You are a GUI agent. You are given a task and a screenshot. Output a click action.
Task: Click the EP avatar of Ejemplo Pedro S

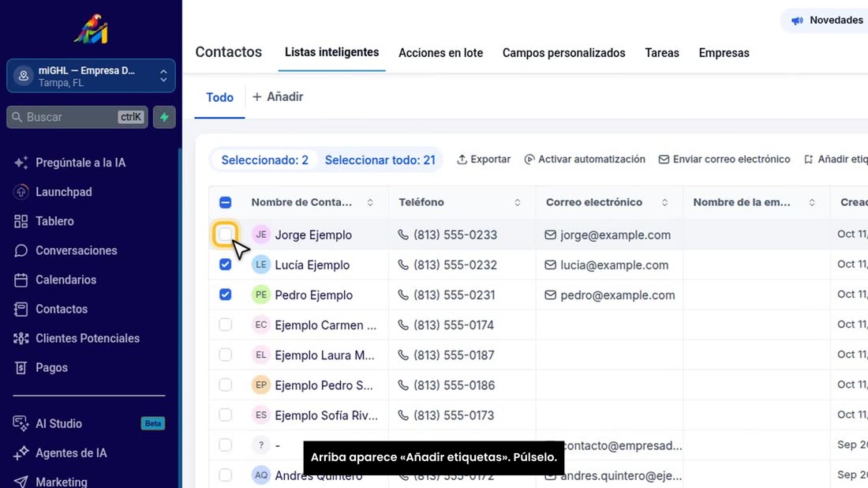pyautogui.click(x=260, y=385)
